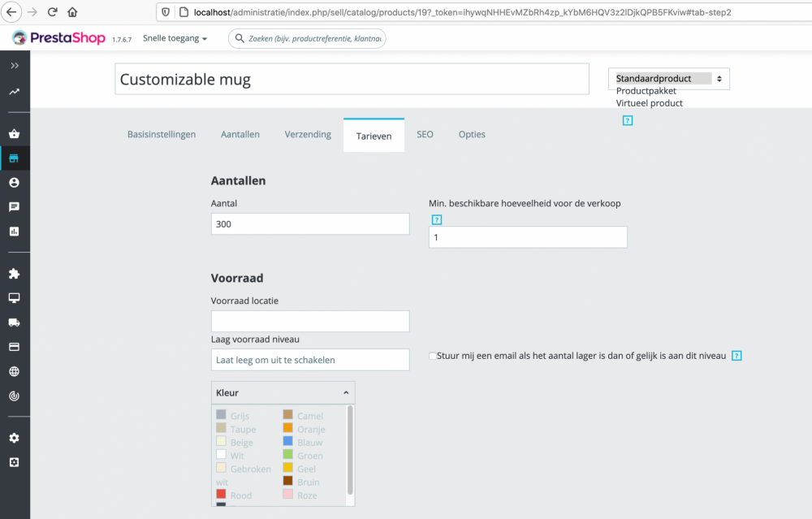The width and height of the screenshot is (812, 519).
Task: Open the shop settings gear icon
Action: click(15, 437)
